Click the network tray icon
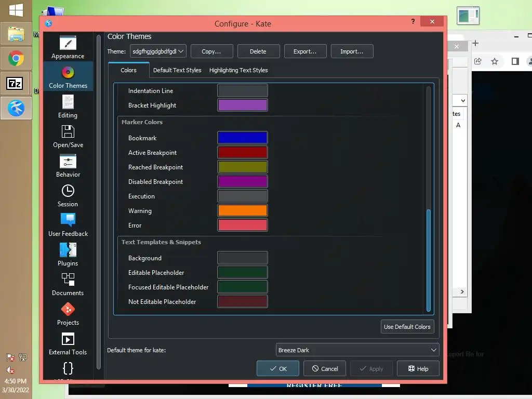532x399 pixels. coord(23,357)
